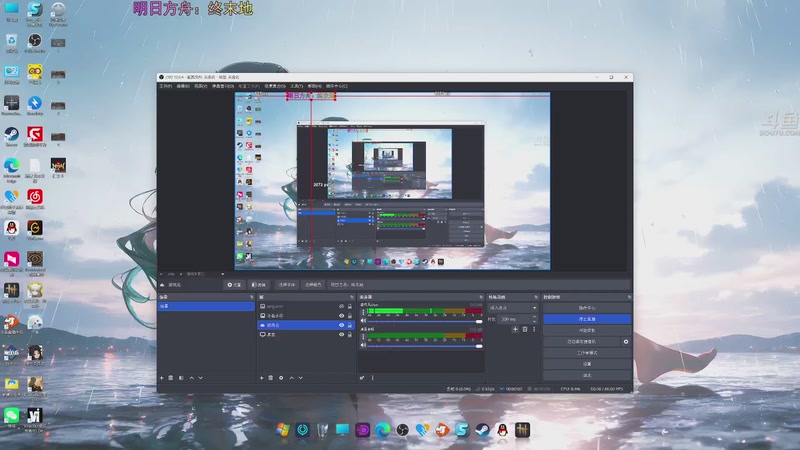
Task: Move the scene down with the Scenes down arrow
Action: (x=201, y=378)
